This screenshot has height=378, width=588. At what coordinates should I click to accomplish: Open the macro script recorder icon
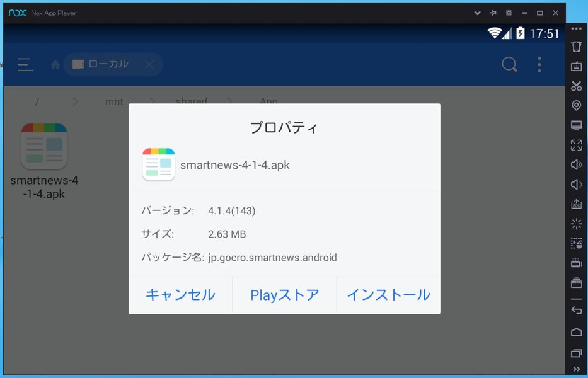(577, 243)
